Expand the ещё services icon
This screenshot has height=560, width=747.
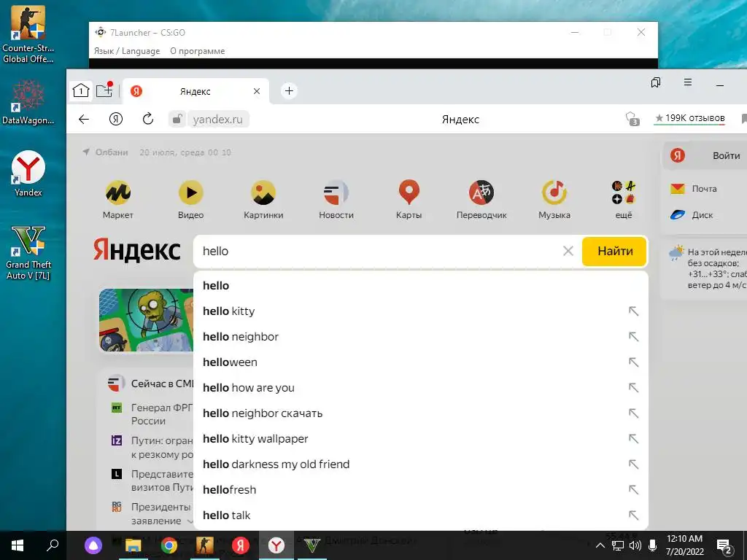click(x=624, y=192)
